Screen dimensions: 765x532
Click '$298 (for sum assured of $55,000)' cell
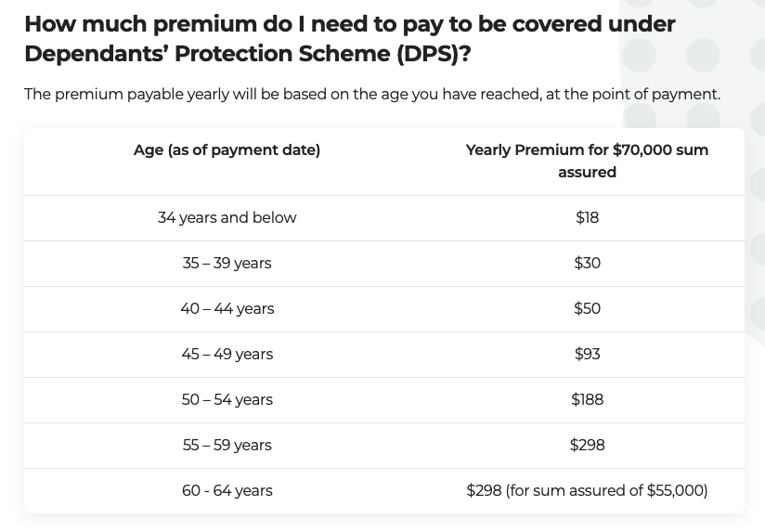587,490
